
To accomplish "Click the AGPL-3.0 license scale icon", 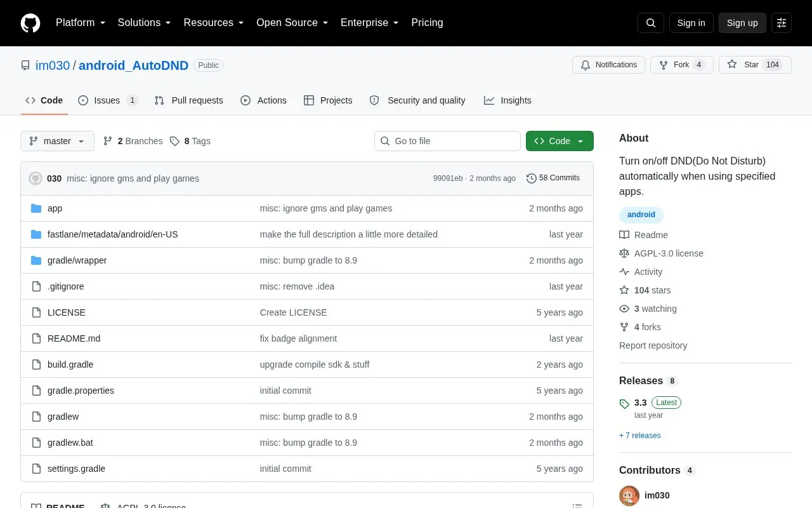I will coord(624,253).
